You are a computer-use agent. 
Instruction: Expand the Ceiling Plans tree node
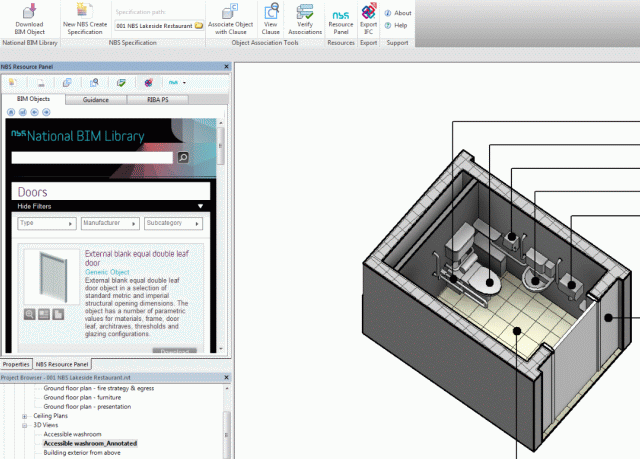click(x=24, y=416)
